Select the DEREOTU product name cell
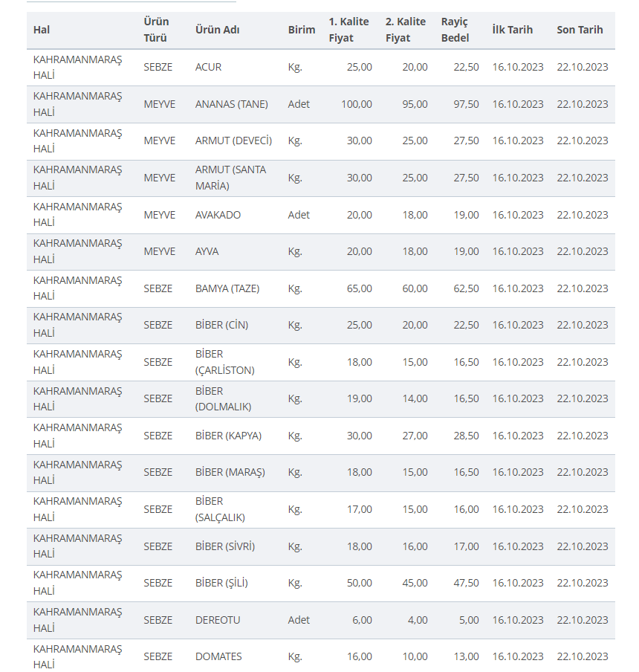The image size is (639, 672). [x=218, y=620]
